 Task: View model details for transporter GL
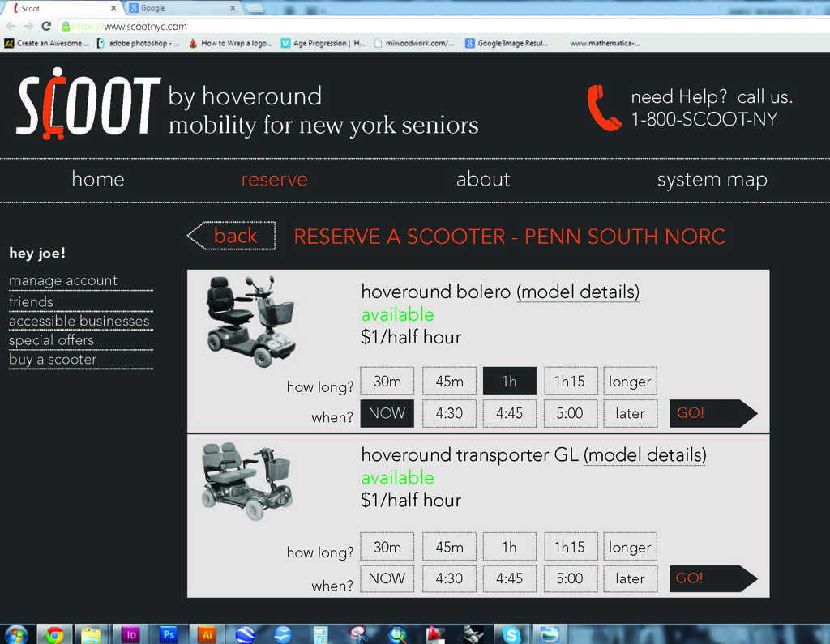645,455
